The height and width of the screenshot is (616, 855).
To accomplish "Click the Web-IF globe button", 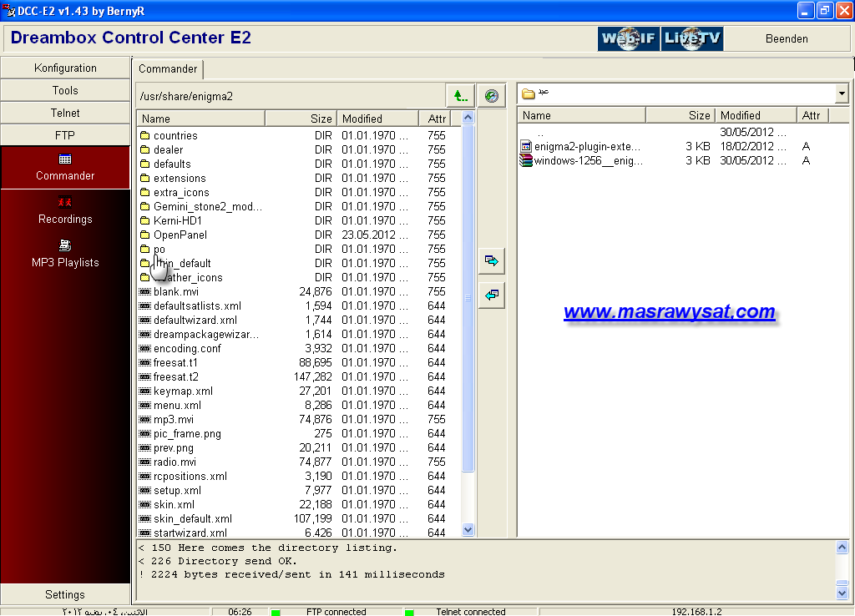I will (628, 38).
